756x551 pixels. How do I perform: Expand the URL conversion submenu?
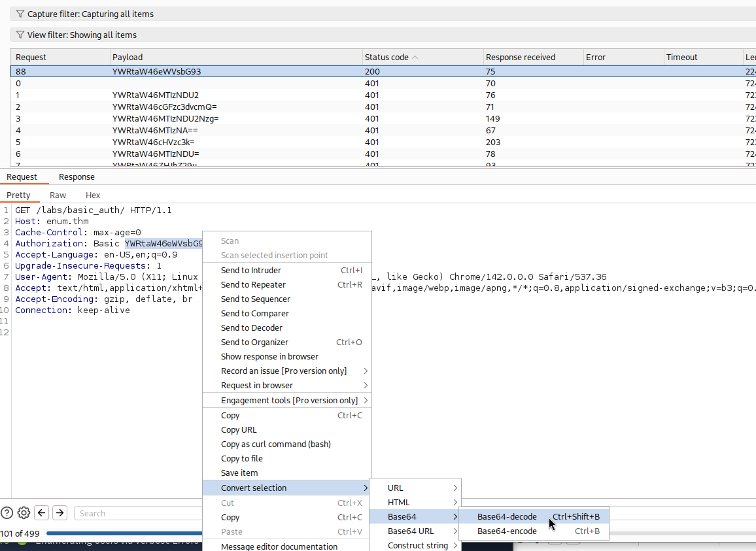pyautogui.click(x=415, y=488)
